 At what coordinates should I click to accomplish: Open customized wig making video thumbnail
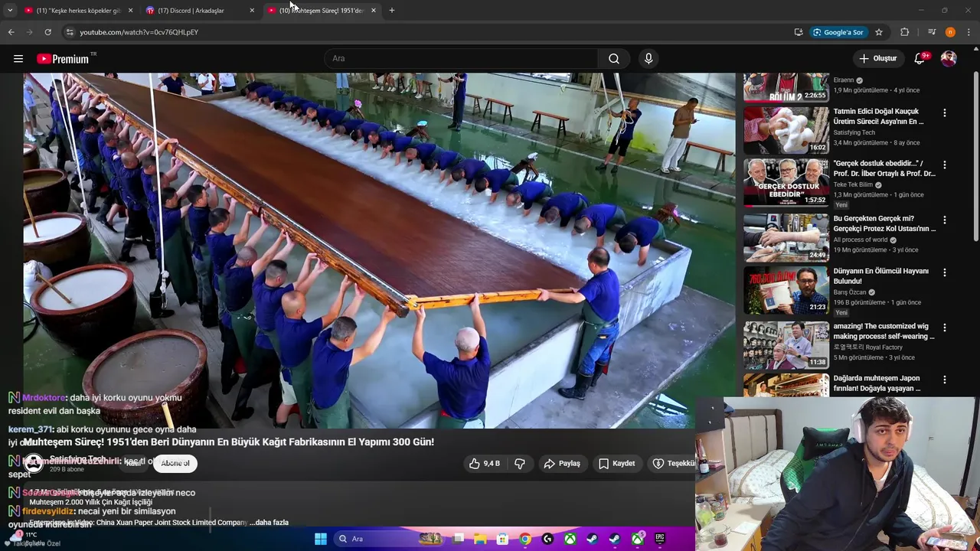pyautogui.click(x=786, y=344)
